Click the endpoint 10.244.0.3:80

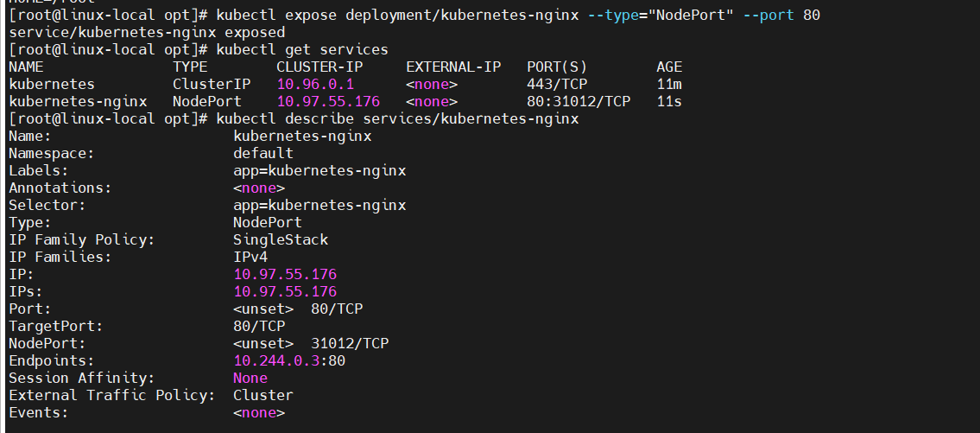(289, 360)
